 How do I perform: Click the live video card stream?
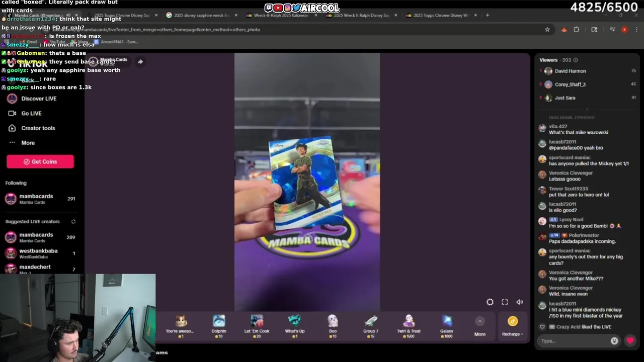click(x=307, y=182)
